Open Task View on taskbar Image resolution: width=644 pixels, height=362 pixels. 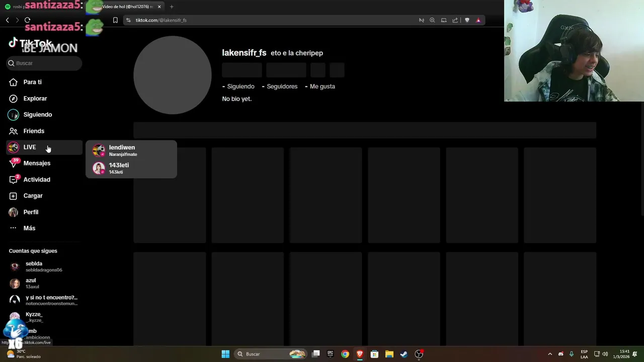tap(316, 354)
